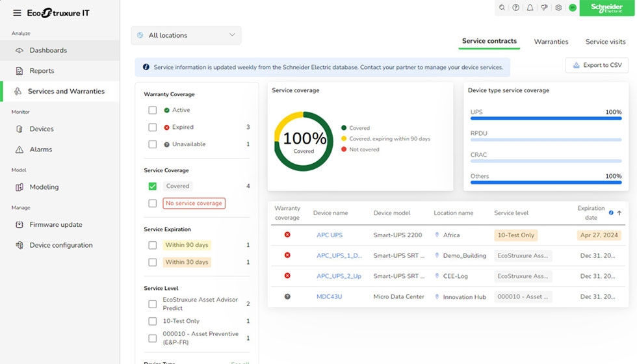
Task: Open the search icon in top bar
Action: tap(502, 8)
